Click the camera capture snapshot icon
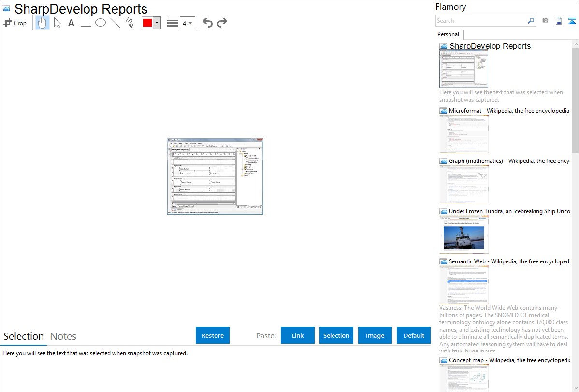The image size is (579, 392). [x=545, y=21]
